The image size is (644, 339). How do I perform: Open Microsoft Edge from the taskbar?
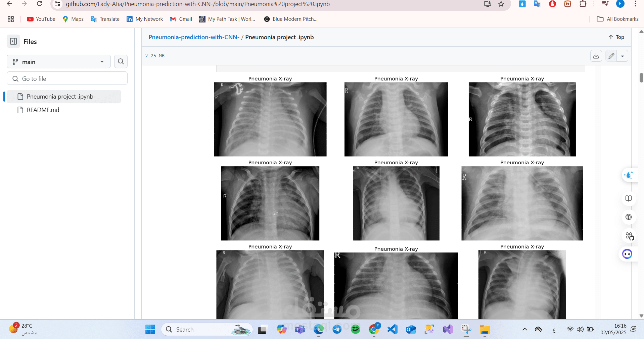coord(318,330)
